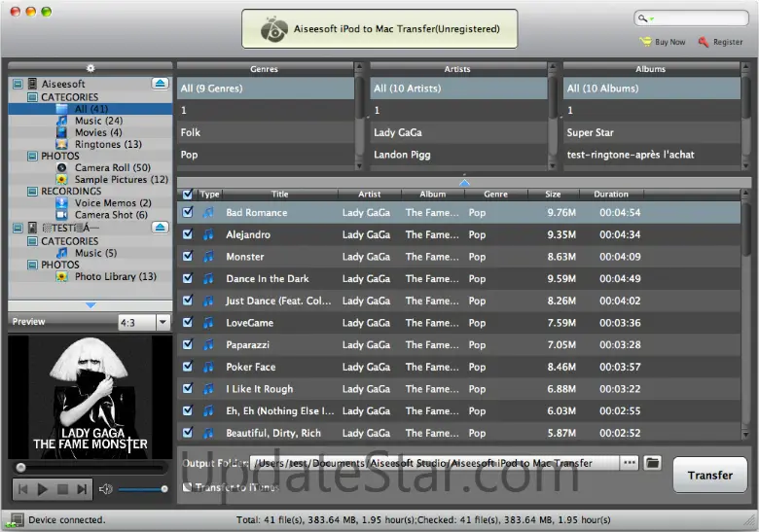Select Music (24) category
Screen dimensions: 759x532
click(98, 121)
